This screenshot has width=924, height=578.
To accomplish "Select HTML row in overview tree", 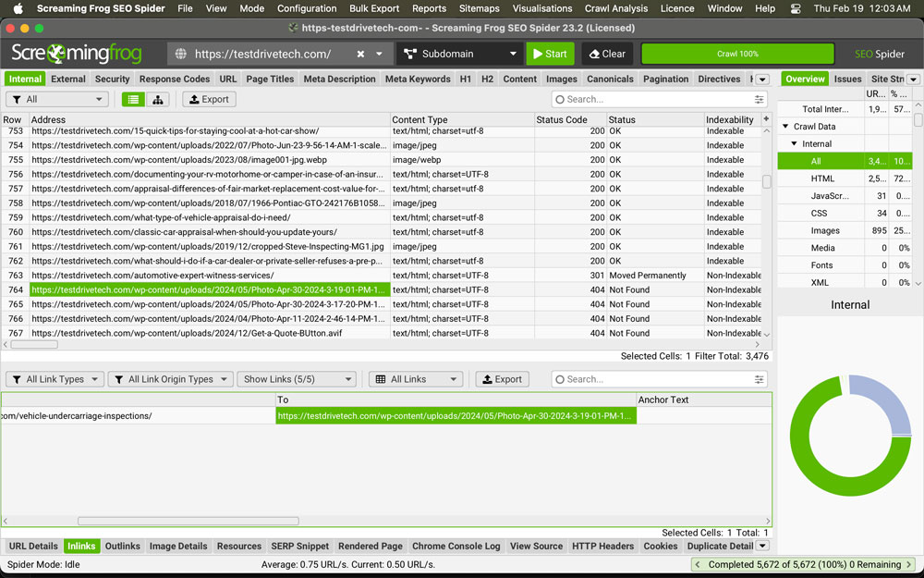I will [845, 178].
